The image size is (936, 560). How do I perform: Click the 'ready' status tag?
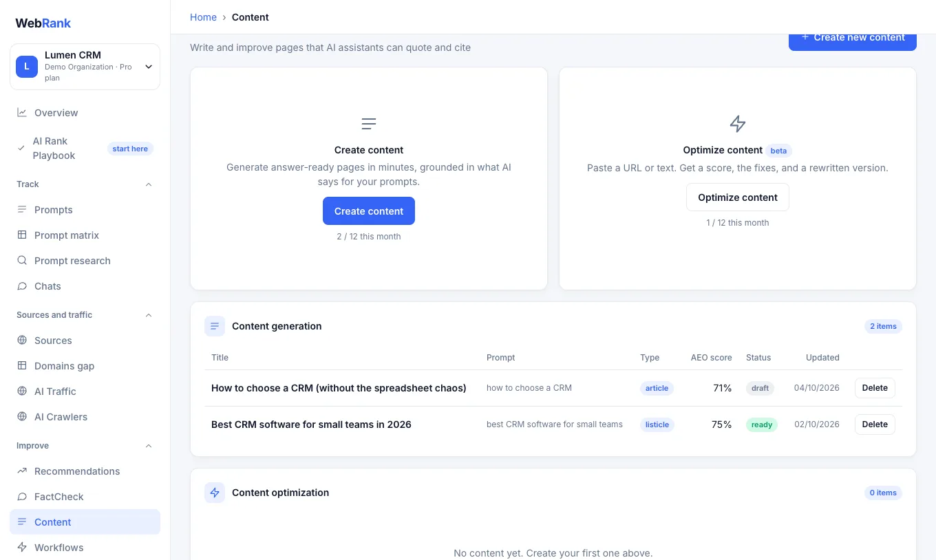coord(762,424)
